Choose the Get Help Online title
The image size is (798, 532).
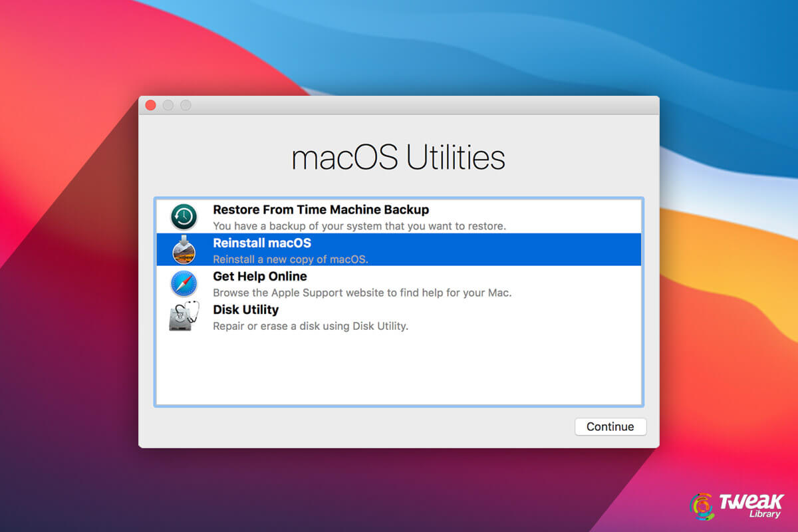[259, 277]
